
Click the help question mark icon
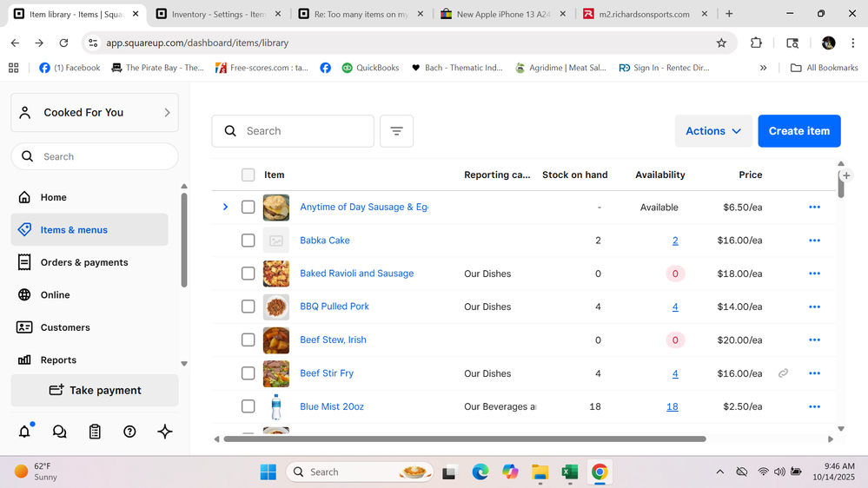point(129,432)
